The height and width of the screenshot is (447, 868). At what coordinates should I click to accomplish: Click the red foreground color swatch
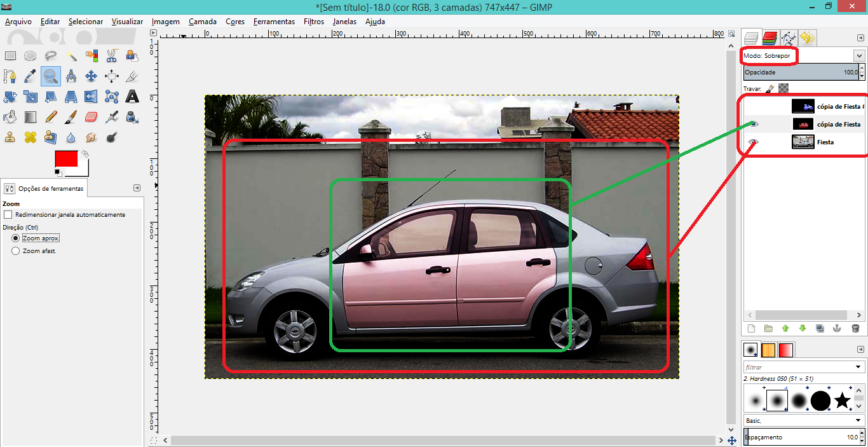[x=66, y=159]
